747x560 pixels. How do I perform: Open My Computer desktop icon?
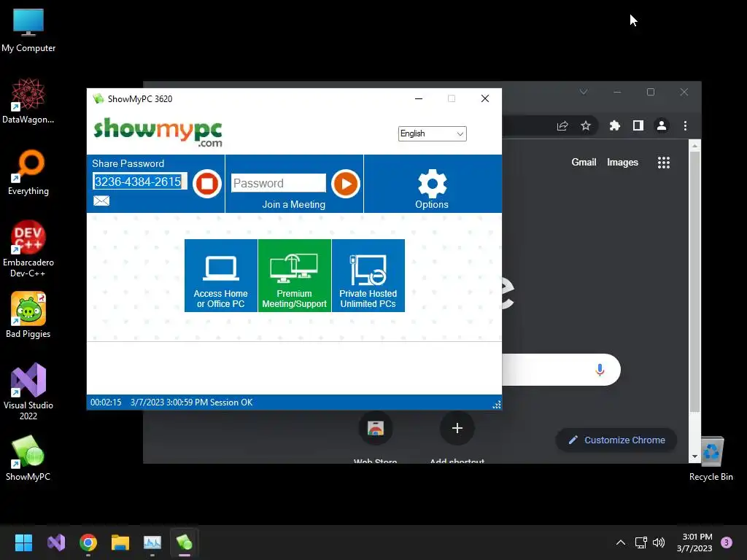28,31
